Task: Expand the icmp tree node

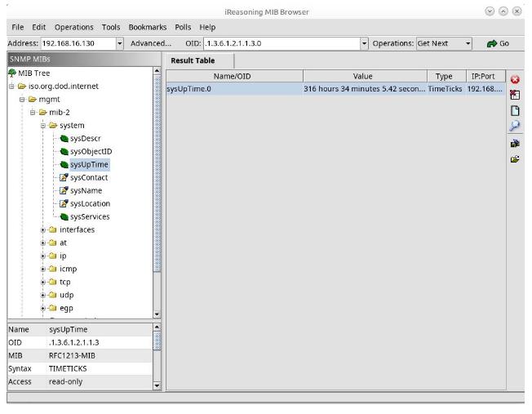Action: pos(43,269)
